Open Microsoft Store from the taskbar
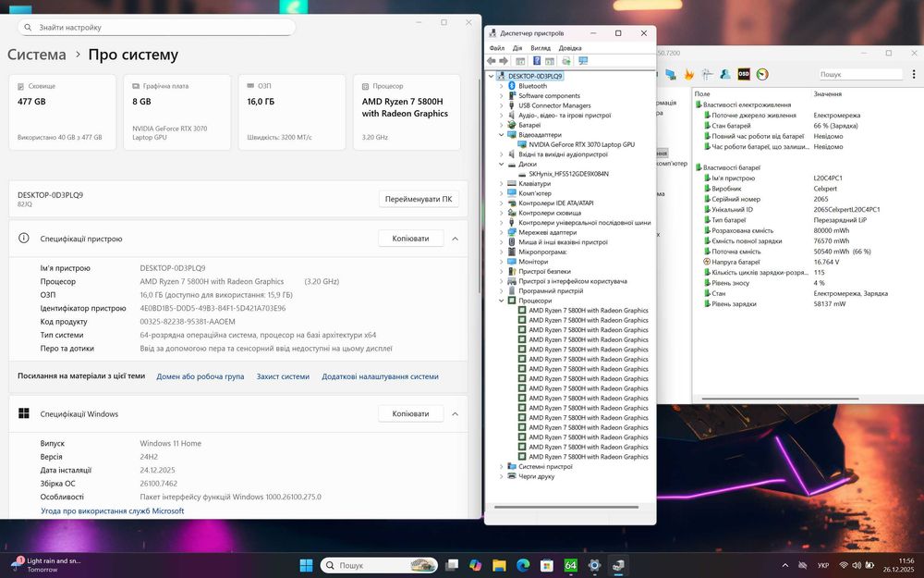This screenshot has width=924, height=578. point(547,565)
